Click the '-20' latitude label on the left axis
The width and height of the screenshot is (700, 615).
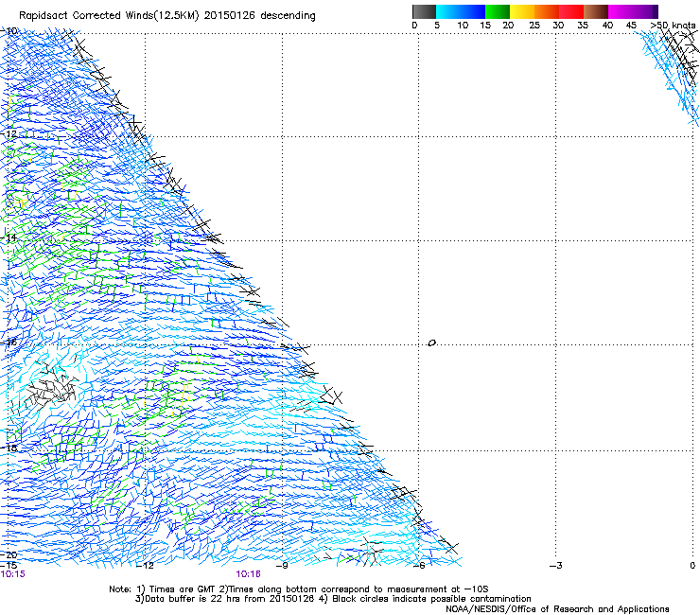[x=9, y=554]
